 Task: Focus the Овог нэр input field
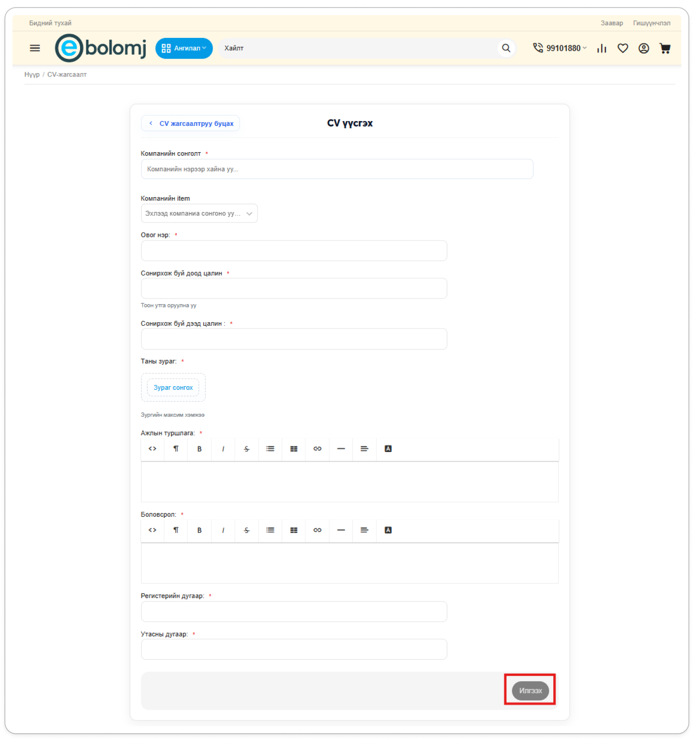point(294,250)
